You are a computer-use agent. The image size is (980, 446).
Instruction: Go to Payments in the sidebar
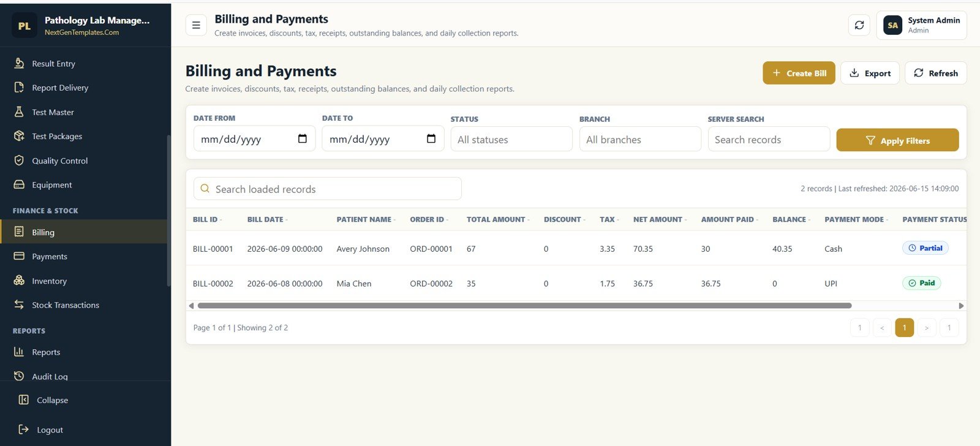(x=83, y=256)
